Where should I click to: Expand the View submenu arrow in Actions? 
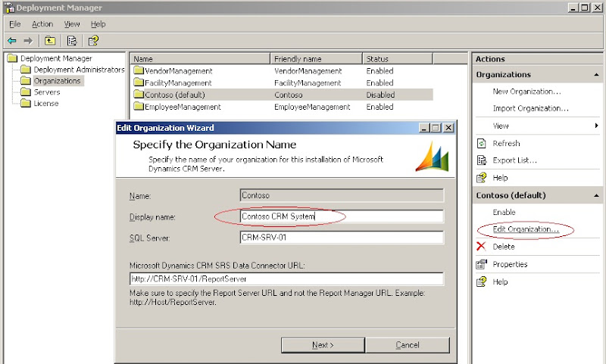click(x=596, y=126)
